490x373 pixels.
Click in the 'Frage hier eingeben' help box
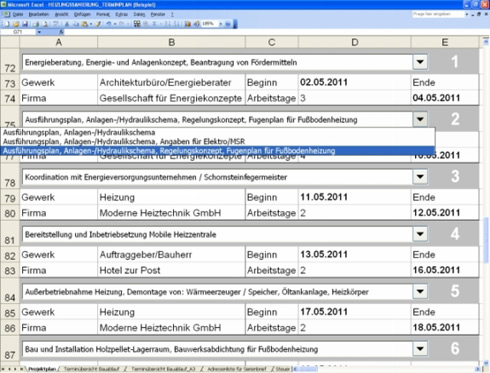click(438, 14)
